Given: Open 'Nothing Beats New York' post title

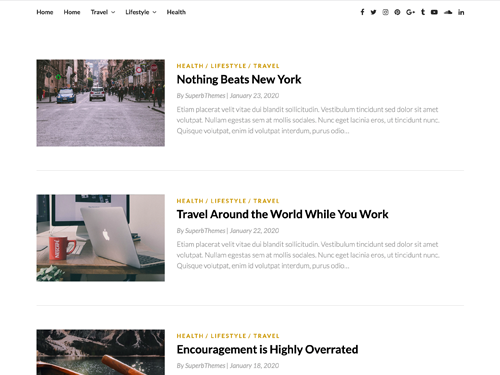Looking at the screenshot, I should [x=239, y=79].
